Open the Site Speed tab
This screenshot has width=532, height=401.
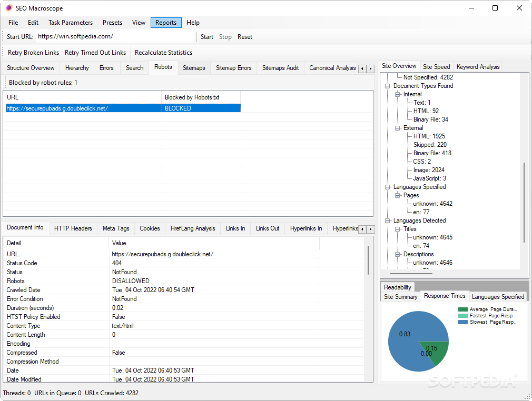[436, 67]
